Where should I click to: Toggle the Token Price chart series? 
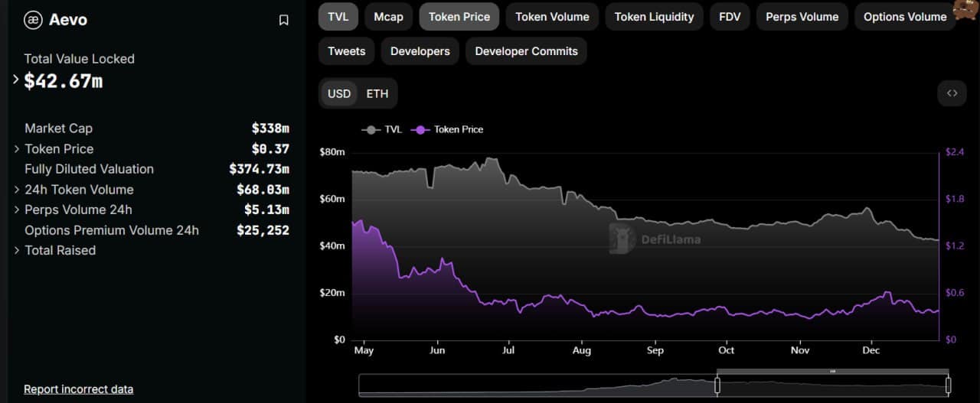coord(459,17)
